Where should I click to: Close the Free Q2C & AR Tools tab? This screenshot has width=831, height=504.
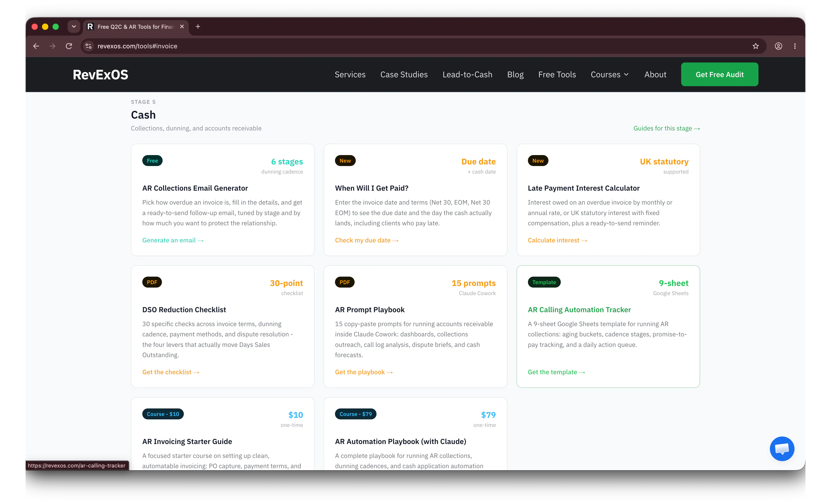(182, 26)
